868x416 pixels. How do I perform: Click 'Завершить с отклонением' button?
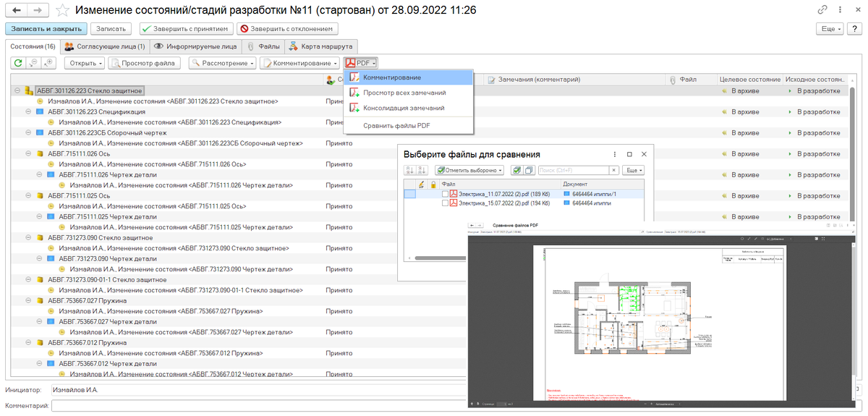pos(288,29)
